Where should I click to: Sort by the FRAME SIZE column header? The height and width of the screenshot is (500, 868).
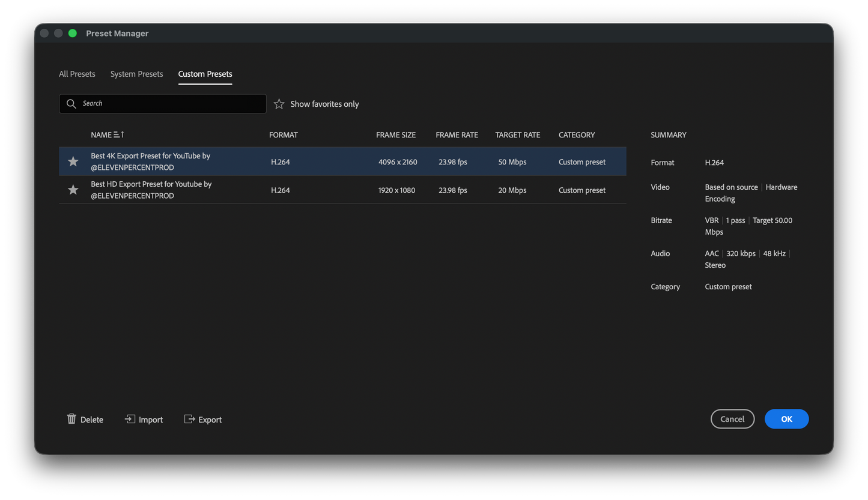point(396,135)
